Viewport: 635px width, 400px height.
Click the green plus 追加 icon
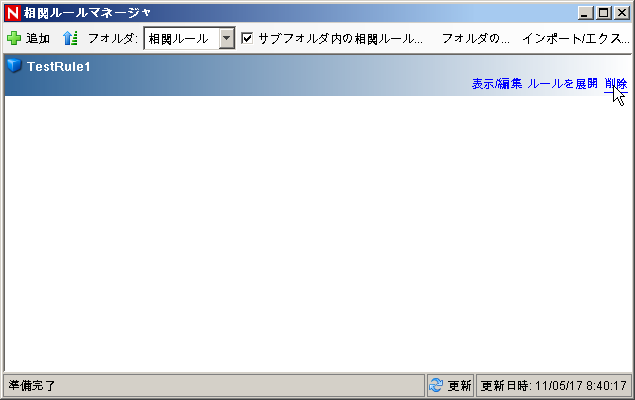point(13,39)
